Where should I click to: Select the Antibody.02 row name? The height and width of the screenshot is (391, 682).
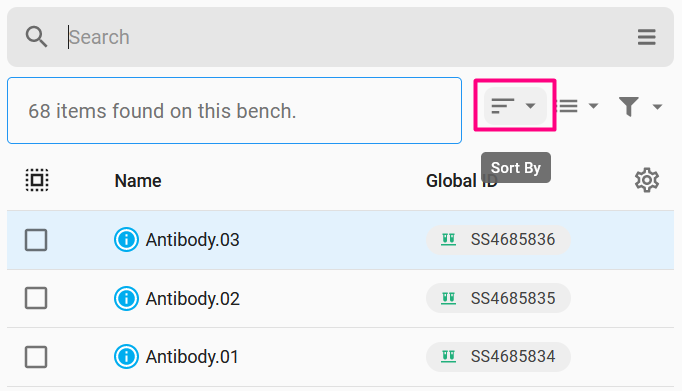coord(192,299)
